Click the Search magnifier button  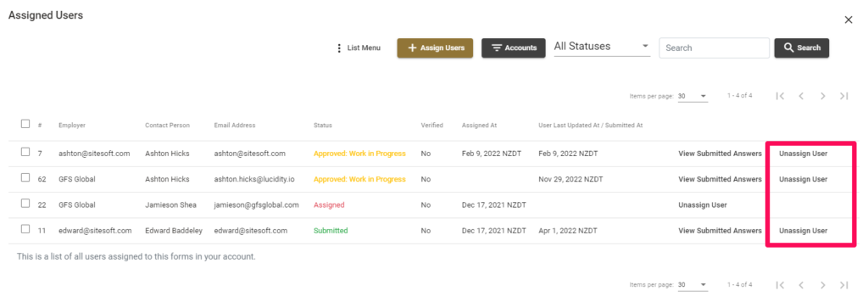(x=802, y=48)
